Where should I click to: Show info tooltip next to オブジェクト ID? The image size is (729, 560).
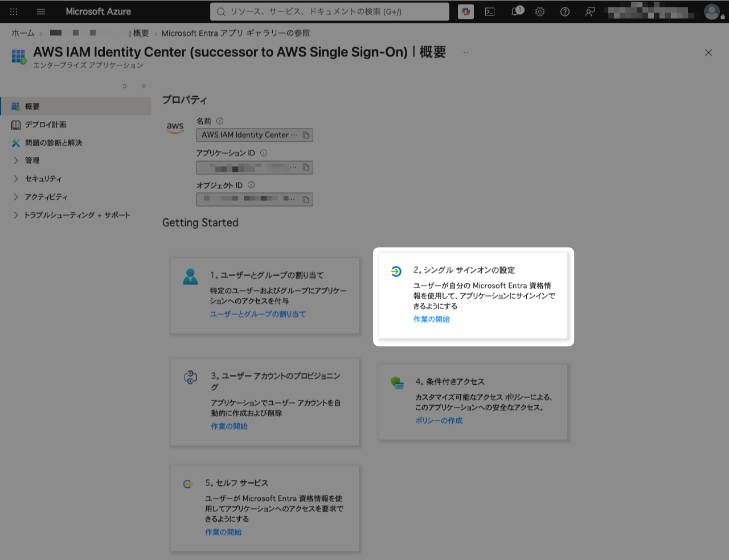pos(251,185)
